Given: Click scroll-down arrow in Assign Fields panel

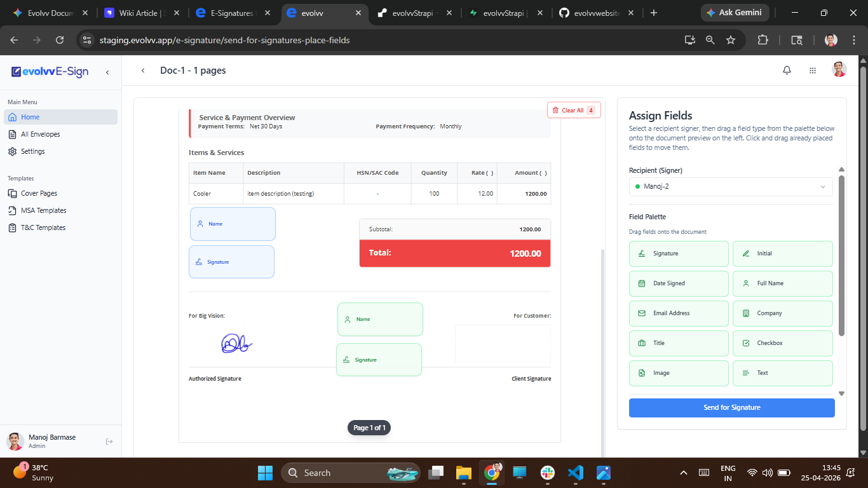Looking at the screenshot, I should point(842,394).
